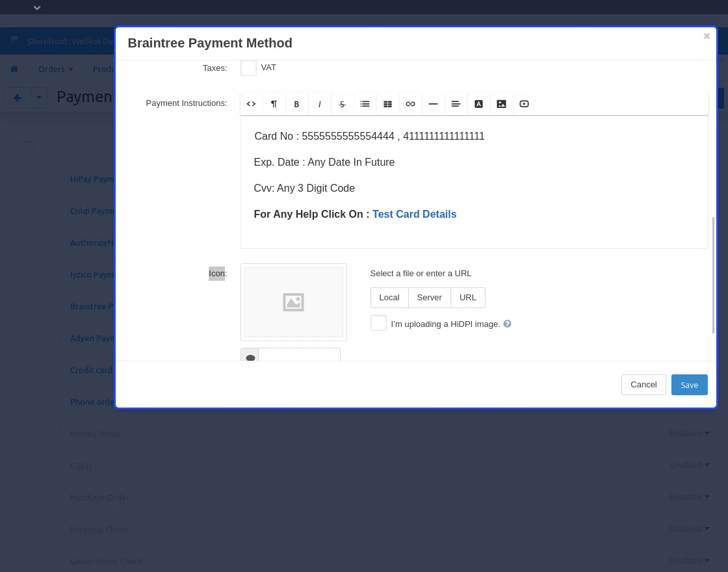This screenshot has width=728, height=572.
Task: Open the paragraph format options
Action: coord(274,104)
